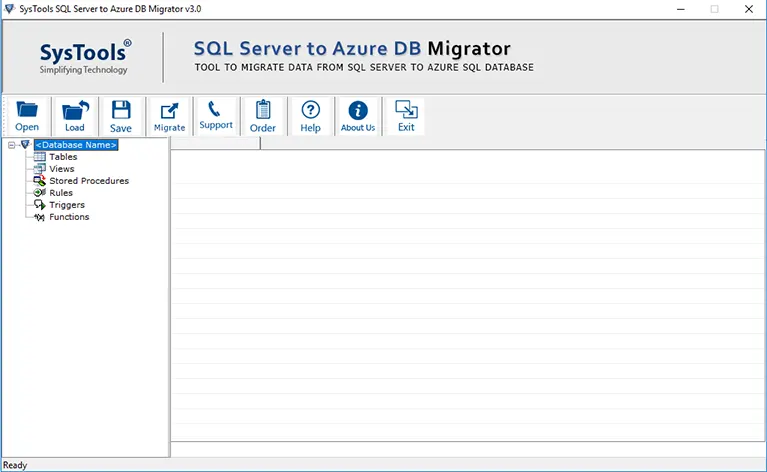Select the Views tree label
The width and height of the screenshot is (767, 472).
coord(62,169)
